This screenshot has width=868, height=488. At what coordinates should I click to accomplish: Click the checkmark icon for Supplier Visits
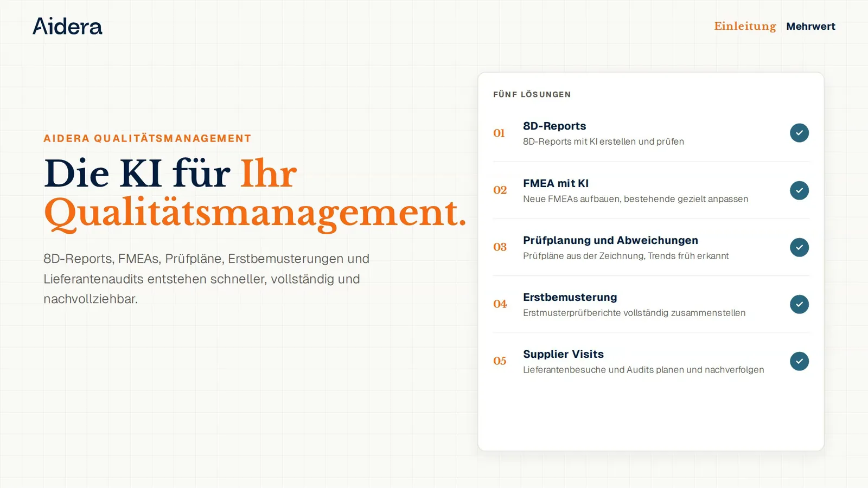(x=799, y=361)
